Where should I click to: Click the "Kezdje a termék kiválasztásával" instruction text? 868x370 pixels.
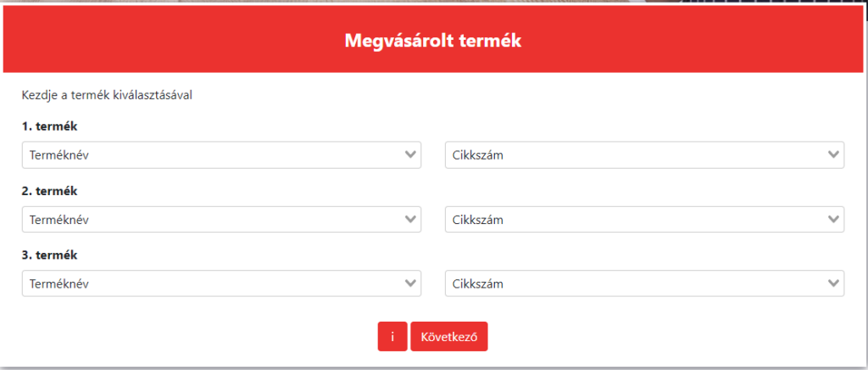click(107, 95)
